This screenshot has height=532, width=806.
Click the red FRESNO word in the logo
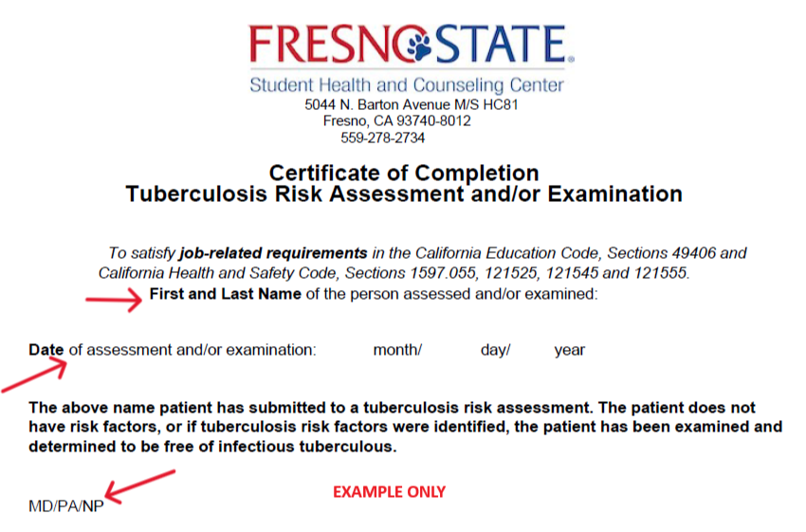click(328, 45)
